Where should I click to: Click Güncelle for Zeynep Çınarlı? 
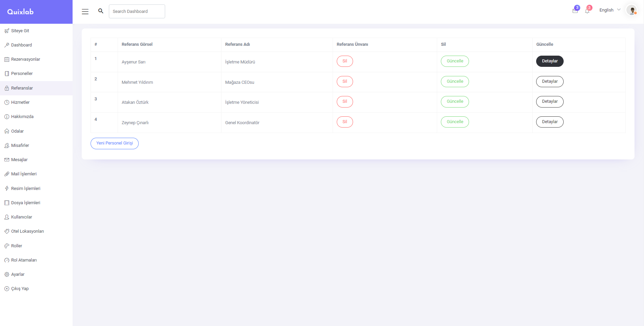tap(455, 122)
